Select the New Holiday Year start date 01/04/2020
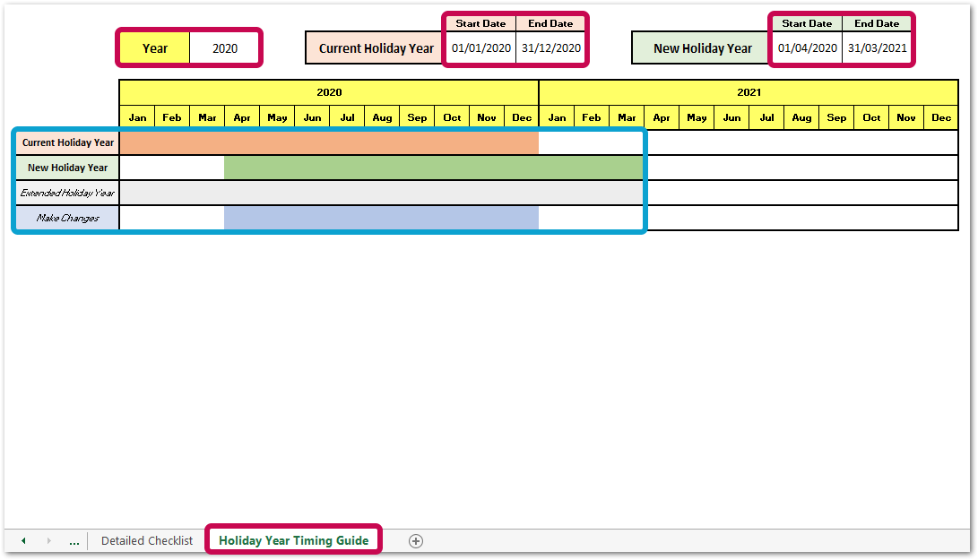This screenshot has width=978, height=560. point(807,47)
